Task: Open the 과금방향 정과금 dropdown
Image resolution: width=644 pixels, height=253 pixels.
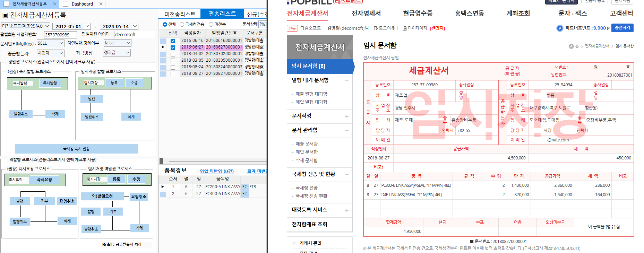Action: [127, 53]
